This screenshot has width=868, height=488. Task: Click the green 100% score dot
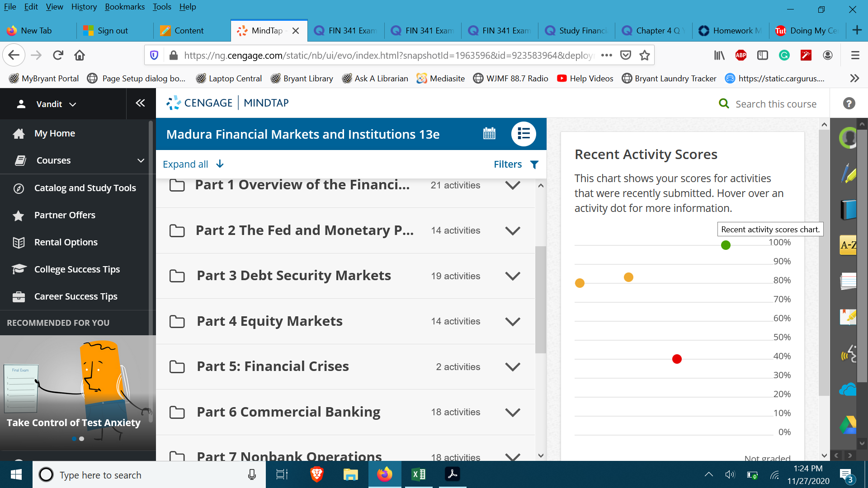[726, 245]
